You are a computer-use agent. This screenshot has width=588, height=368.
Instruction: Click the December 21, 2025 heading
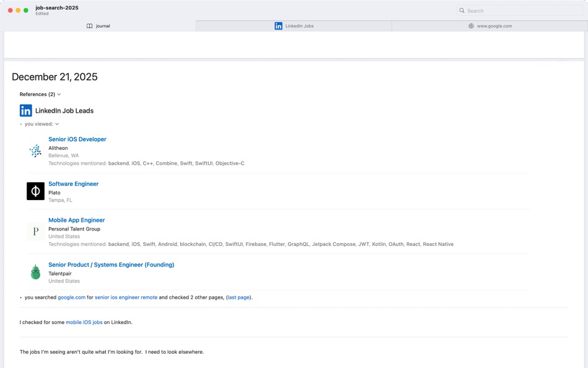pyautogui.click(x=54, y=77)
